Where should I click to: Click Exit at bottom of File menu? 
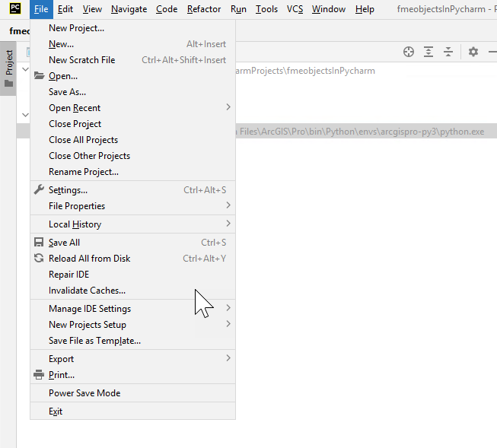point(56,411)
